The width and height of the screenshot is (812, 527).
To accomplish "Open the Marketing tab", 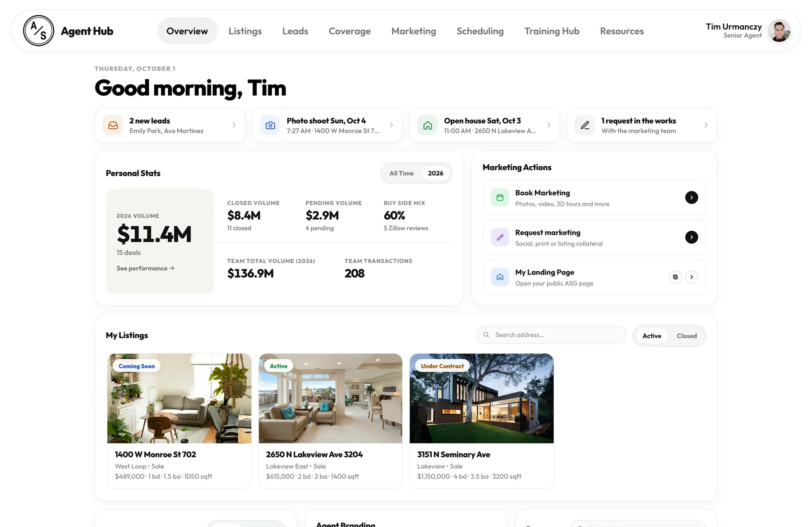I will 414,31.
